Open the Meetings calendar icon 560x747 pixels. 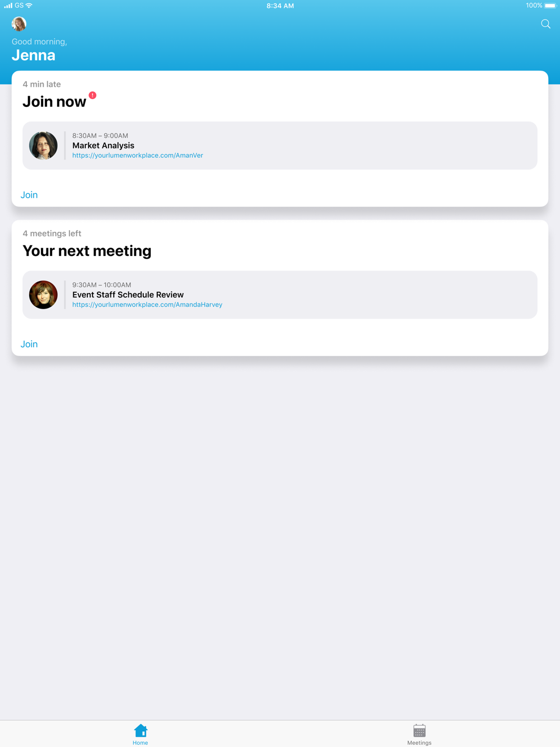pyautogui.click(x=419, y=730)
